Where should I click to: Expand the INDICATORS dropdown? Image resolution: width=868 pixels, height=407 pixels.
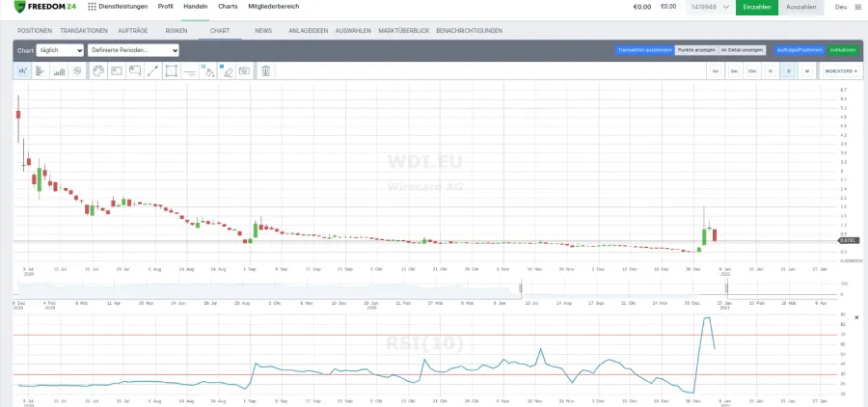tap(841, 70)
